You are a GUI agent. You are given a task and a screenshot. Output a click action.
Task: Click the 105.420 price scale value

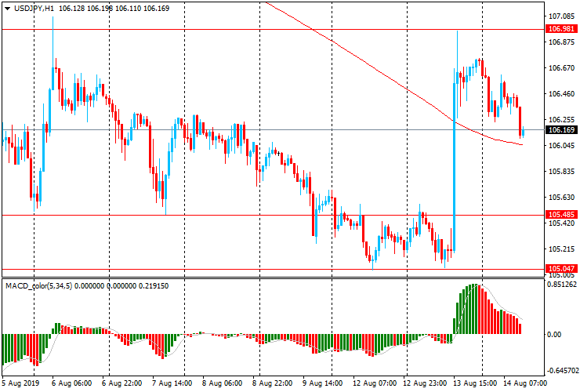tap(561, 223)
